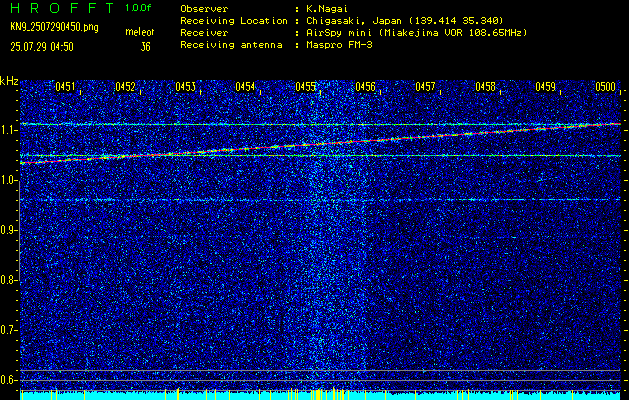Click the Receiver field label
Screen dimensions: 629x400
204,33
